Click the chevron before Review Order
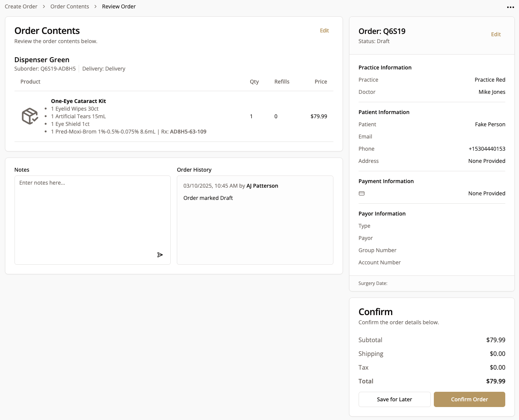Image resolution: width=519 pixels, height=420 pixels. click(95, 6)
